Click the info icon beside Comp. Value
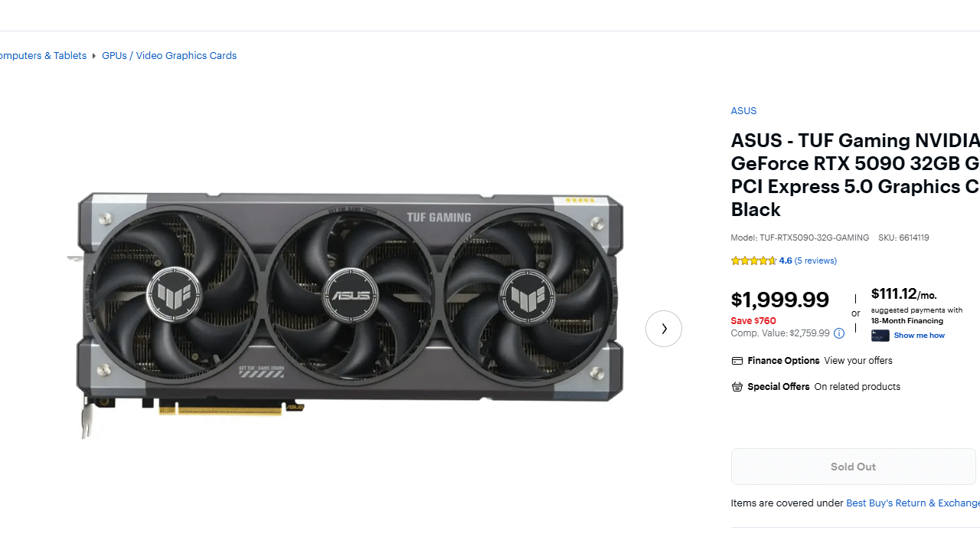The width and height of the screenshot is (980, 534). click(x=839, y=333)
